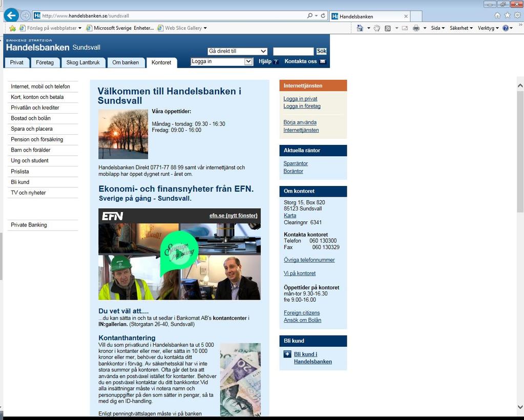
Task: Expand the Web Slice Gallery dropdown
Action: click(x=205, y=28)
